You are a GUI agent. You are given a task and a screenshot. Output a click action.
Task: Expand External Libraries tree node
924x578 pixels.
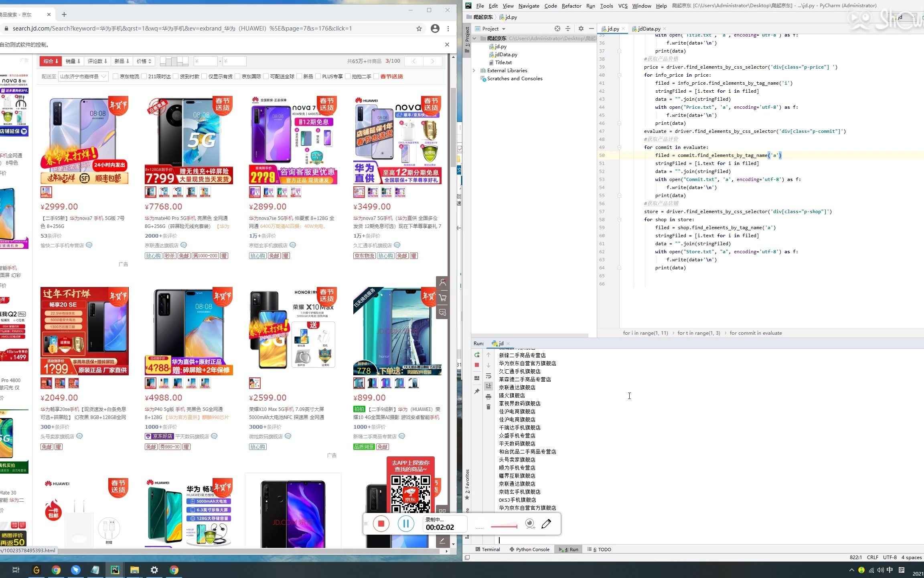pyautogui.click(x=474, y=70)
